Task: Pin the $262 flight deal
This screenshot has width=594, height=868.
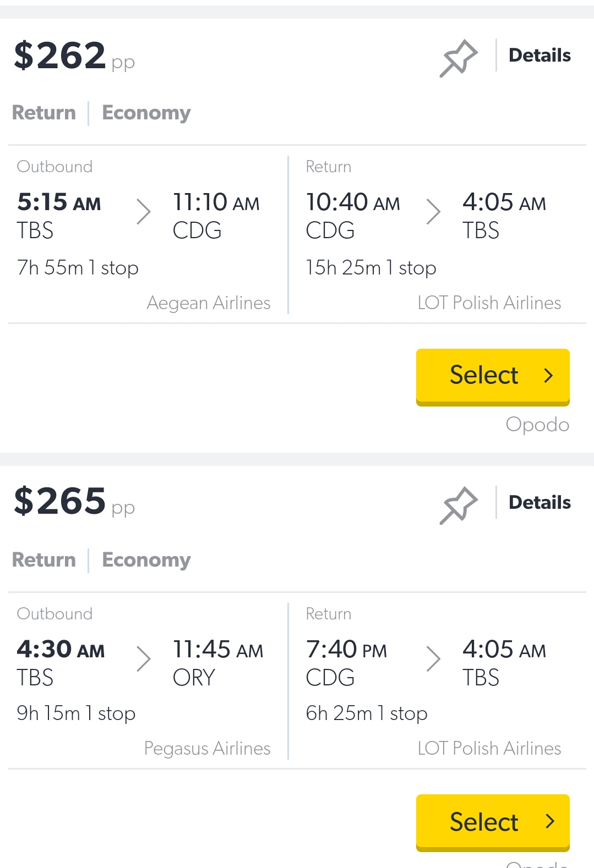Action: click(459, 58)
